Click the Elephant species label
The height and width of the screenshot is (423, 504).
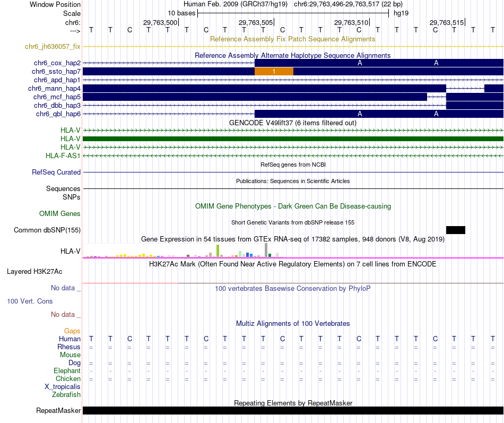[67, 370]
